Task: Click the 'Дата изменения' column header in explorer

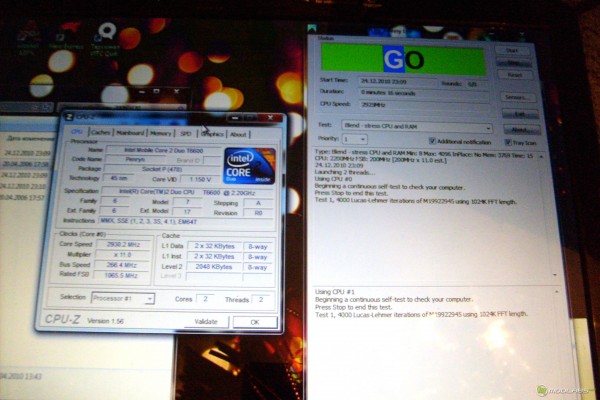Action: (x=31, y=138)
